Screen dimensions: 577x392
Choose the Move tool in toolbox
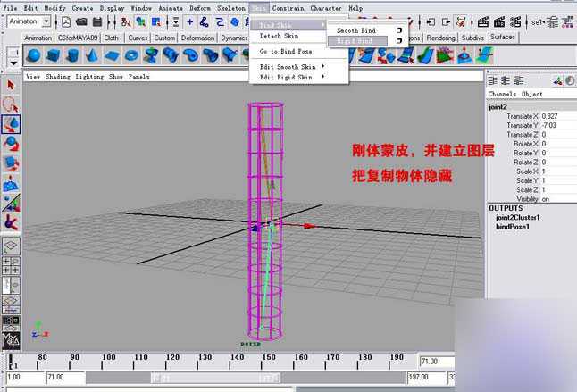click(11, 124)
